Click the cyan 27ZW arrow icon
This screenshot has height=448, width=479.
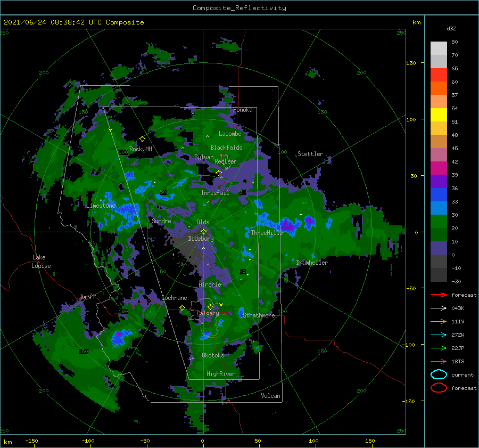(x=439, y=335)
